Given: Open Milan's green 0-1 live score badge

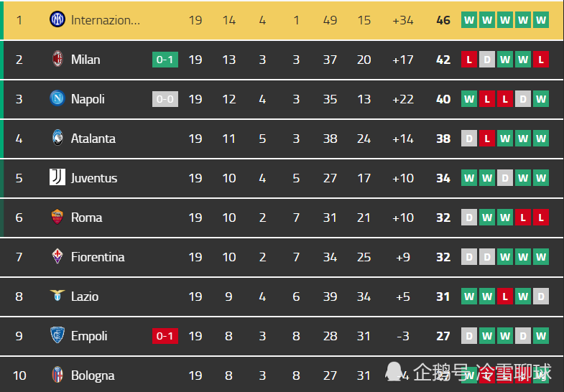Looking at the screenshot, I should point(165,60).
